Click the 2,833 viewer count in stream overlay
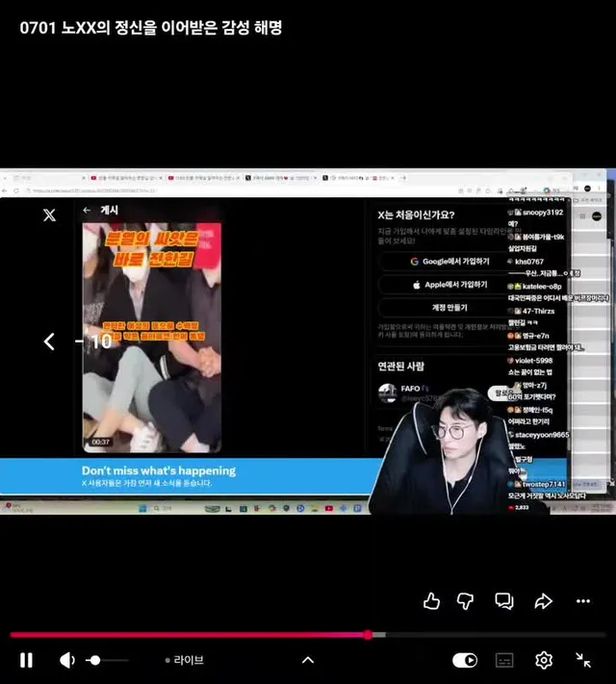Viewport: 616px width, 684px height. pos(522,507)
